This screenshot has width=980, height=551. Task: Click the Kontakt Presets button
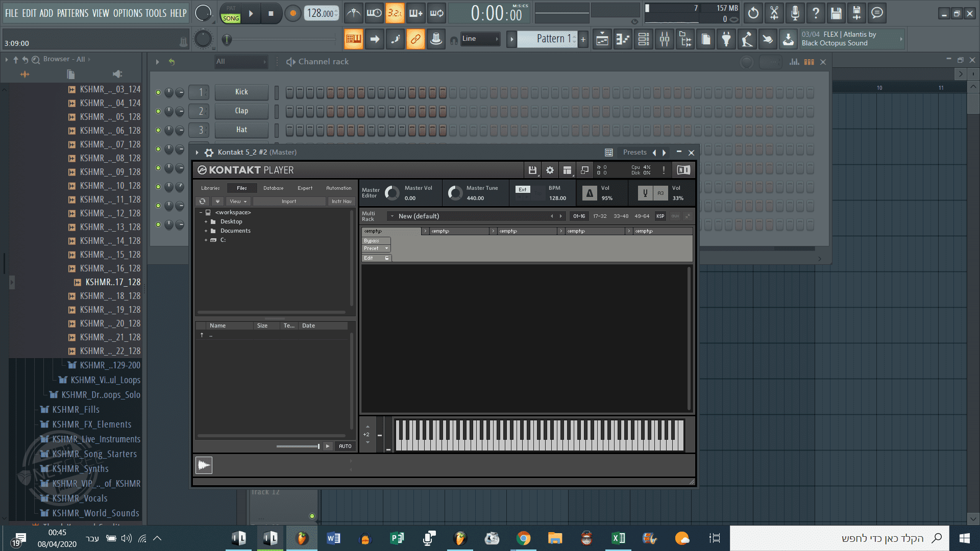pyautogui.click(x=634, y=153)
